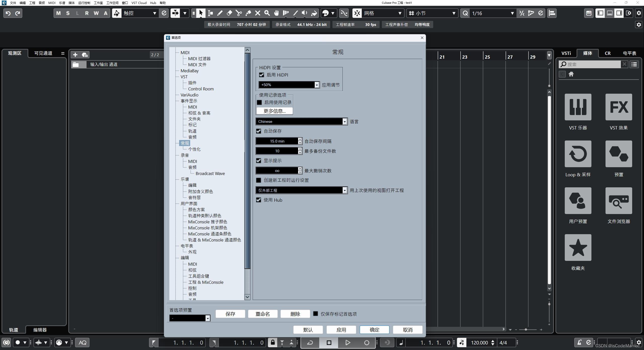The image size is (644, 350).
Task: Toggle the 自动保存 checkbox
Action: point(259,131)
